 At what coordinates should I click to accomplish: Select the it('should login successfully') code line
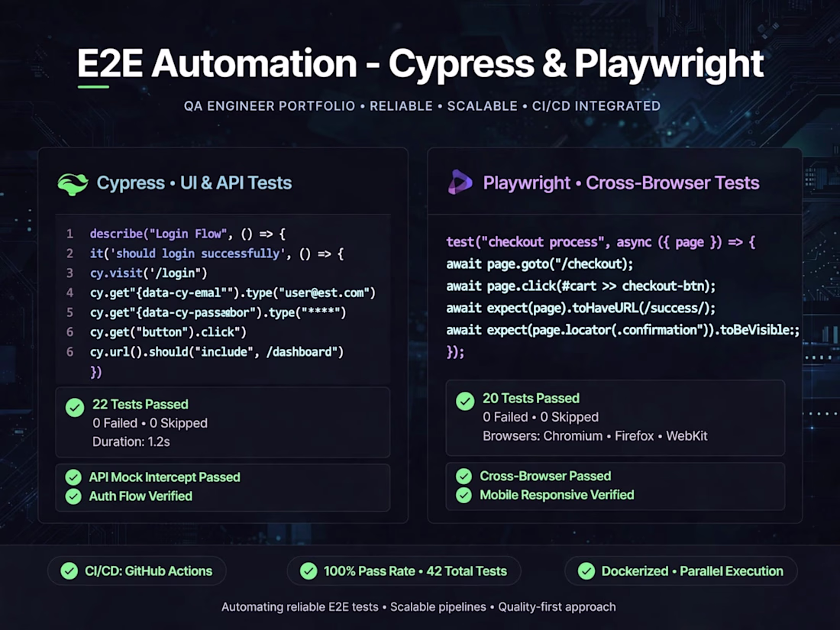coord(216,254)
